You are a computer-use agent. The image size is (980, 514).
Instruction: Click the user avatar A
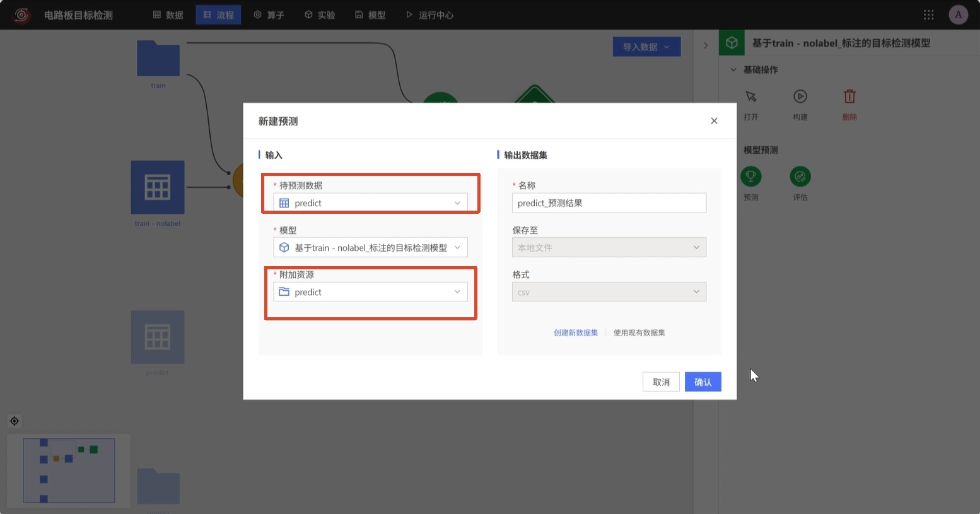[x=958, y=15]
